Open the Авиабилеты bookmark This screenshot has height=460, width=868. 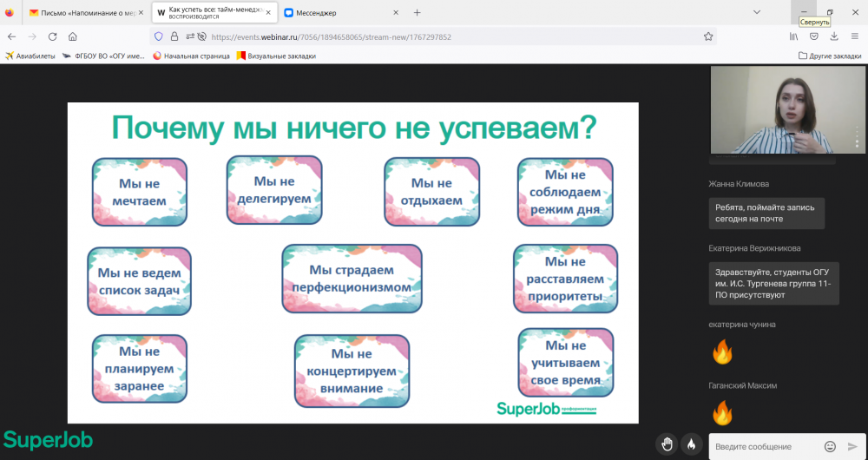click(x=30, y=56)
